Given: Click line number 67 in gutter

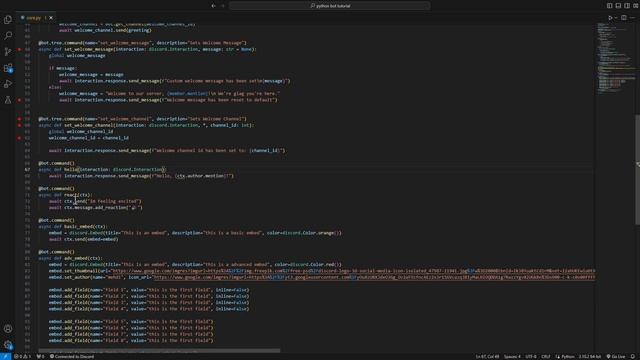Looking at the screenshot, I should coord(27,170).
